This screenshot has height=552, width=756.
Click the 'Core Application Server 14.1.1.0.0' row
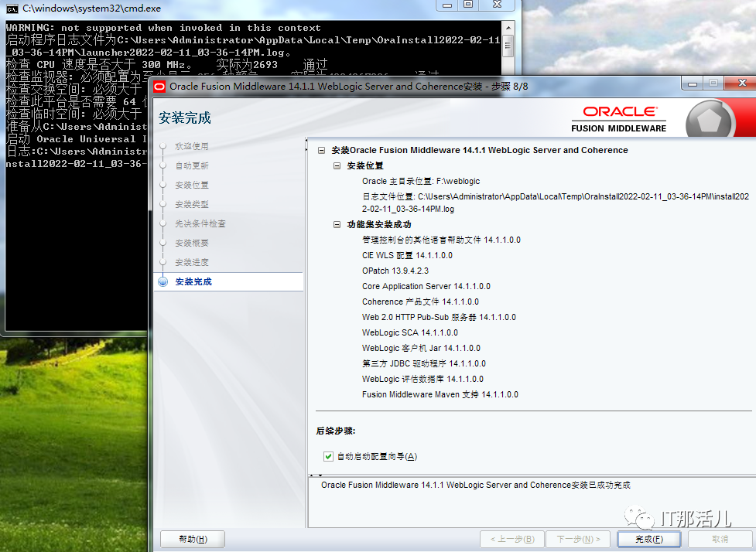(426, 286)
